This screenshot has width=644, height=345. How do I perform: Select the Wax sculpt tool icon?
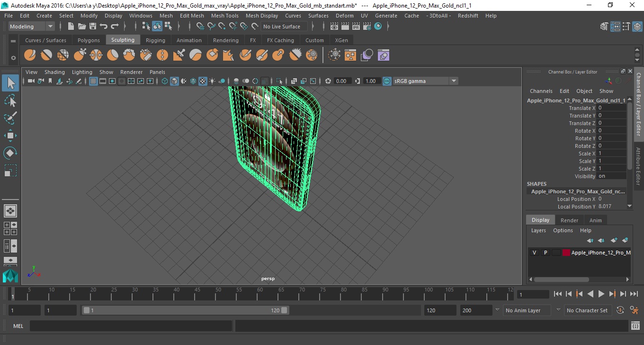[196, 55]
